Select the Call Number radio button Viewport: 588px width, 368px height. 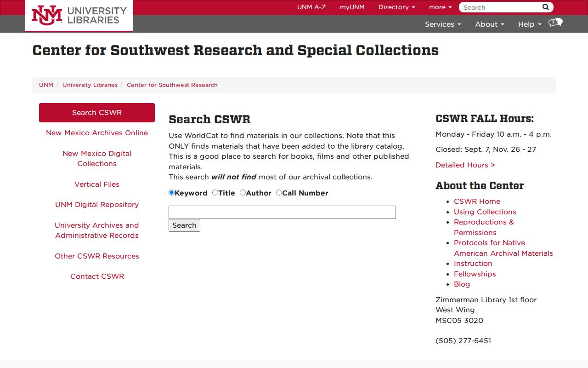[279, 193]
